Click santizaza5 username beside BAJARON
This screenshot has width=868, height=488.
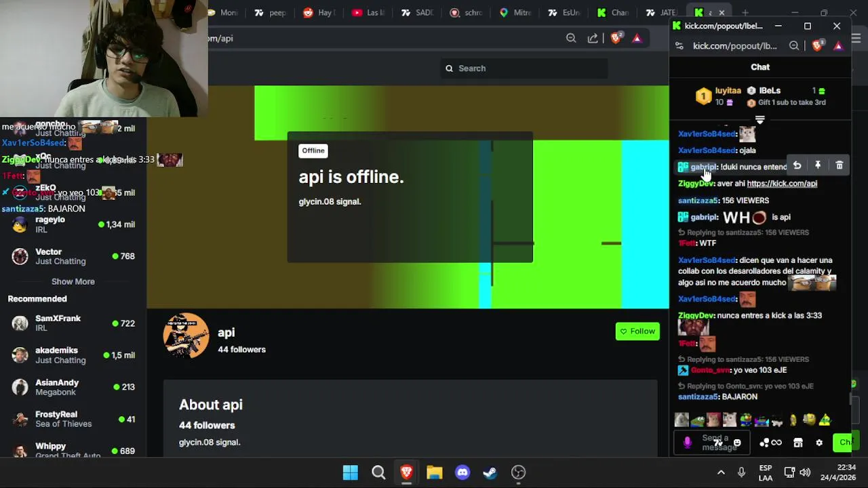698,397
